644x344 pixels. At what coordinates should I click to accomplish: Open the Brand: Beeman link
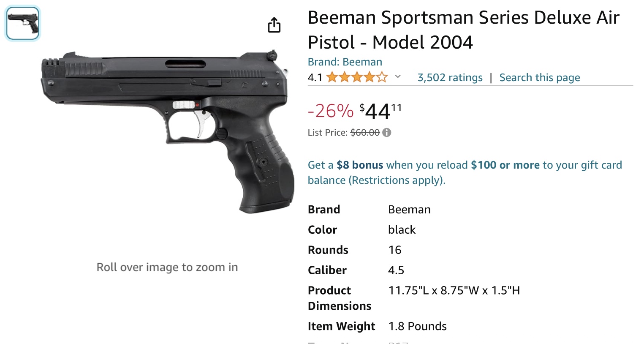click(345, 62)
